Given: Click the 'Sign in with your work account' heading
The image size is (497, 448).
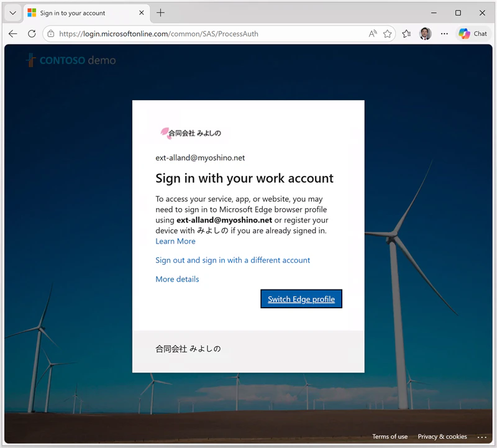Looking at the screenshot, I should [x=244, y=178].
